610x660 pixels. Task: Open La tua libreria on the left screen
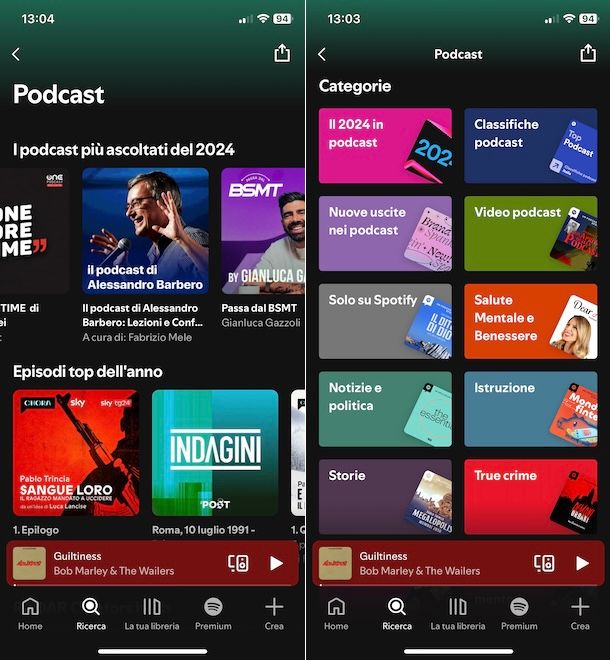pos(152,614)
